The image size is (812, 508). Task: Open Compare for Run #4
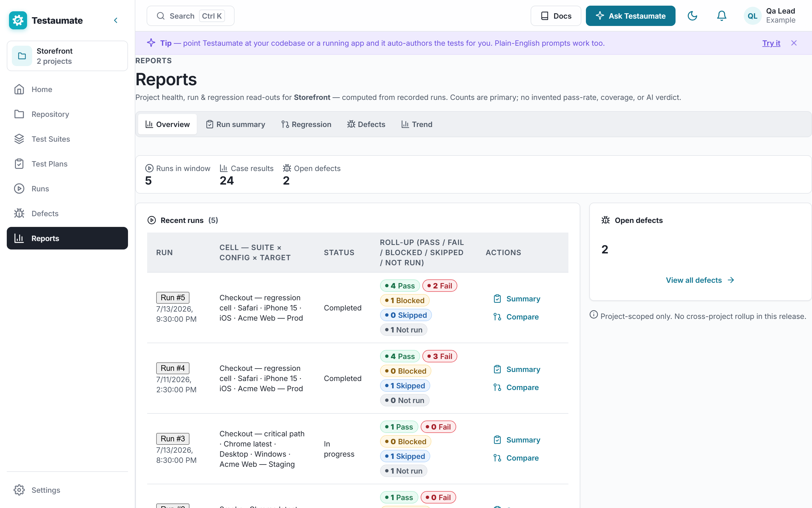(516, 387)
